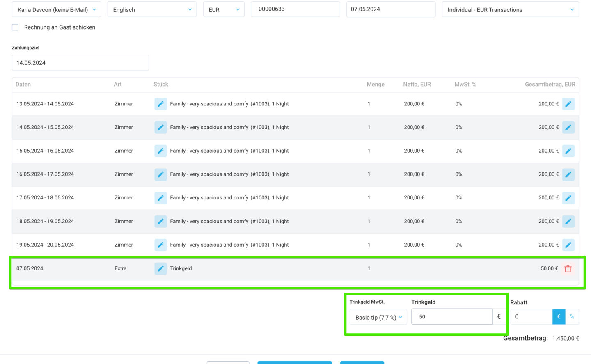This screenshot has width=591, height=364.
Task: Edit total amount for 14.05.2024 - 15.05.2024 row
Action: point(568,127)
